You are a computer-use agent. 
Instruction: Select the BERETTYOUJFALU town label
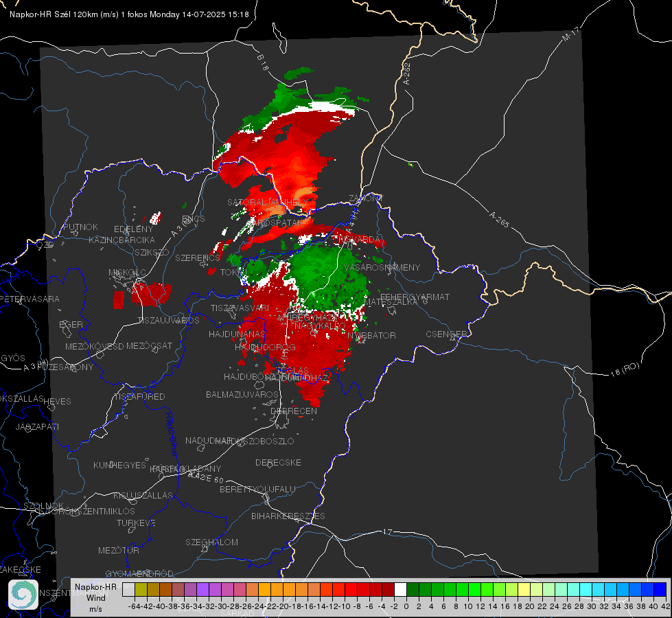pyautogui.click(x=257, y=489)
